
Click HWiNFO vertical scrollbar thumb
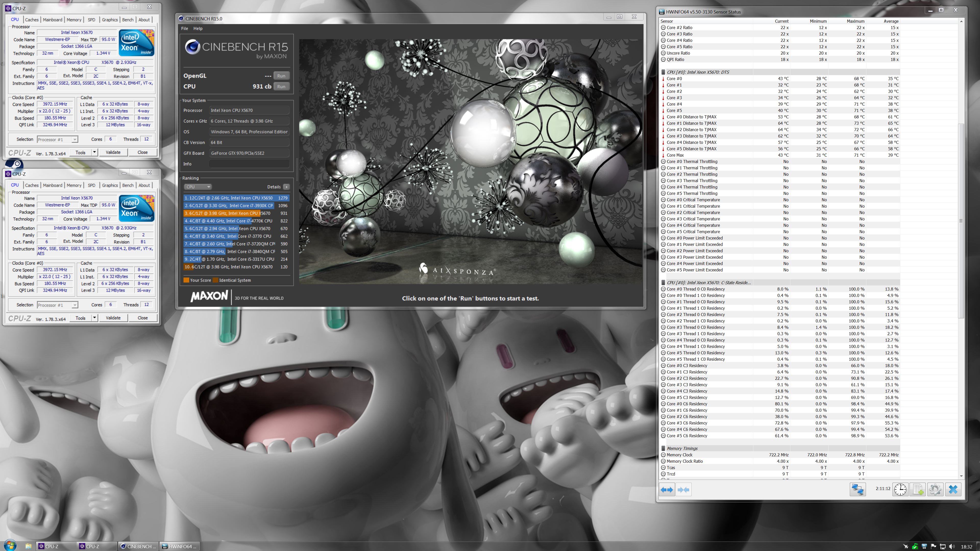[x=961, y=221]
